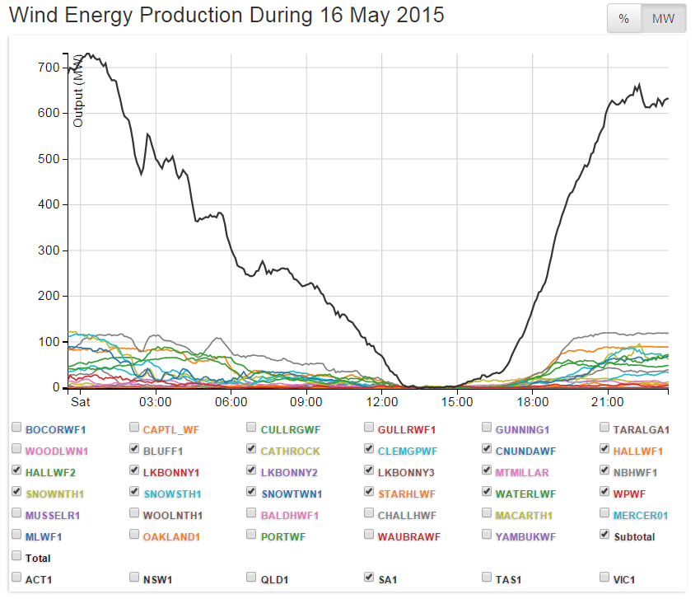700x599 pixels.
Task: Enable the BOCORWF1 checkbox
Action: point(17,428)
